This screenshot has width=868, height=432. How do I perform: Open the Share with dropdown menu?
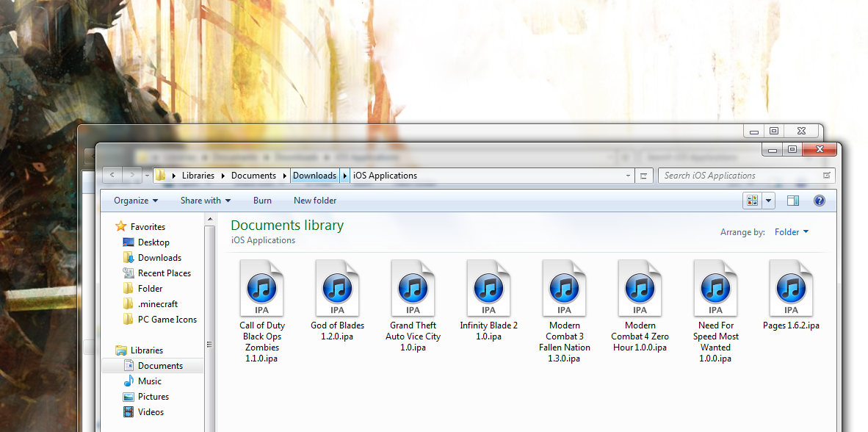point(206,201)
